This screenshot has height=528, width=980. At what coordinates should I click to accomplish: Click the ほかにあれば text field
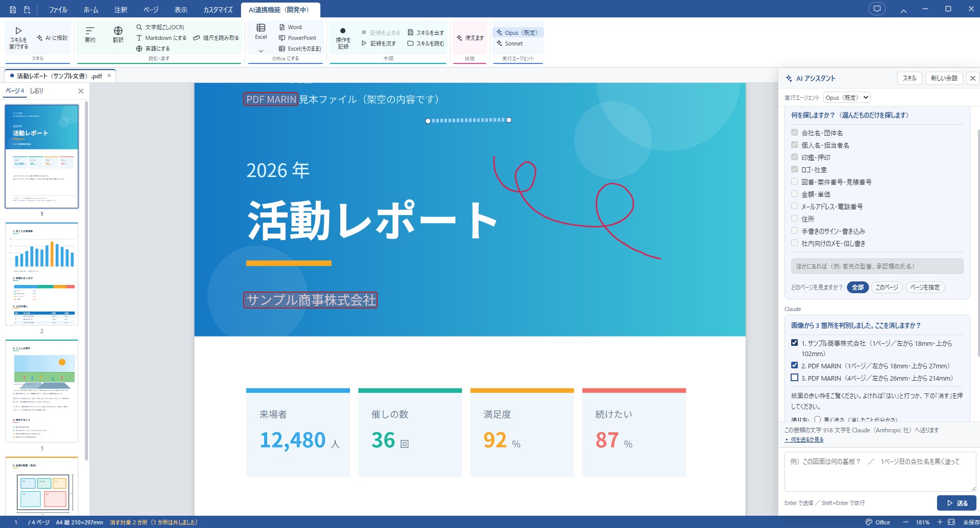pyautogui.click(x=877, y=266)
